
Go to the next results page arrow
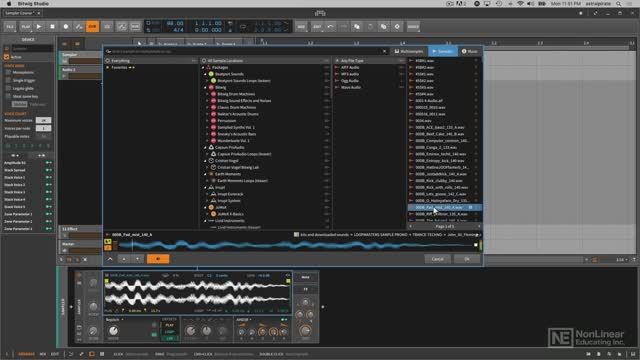479,226
